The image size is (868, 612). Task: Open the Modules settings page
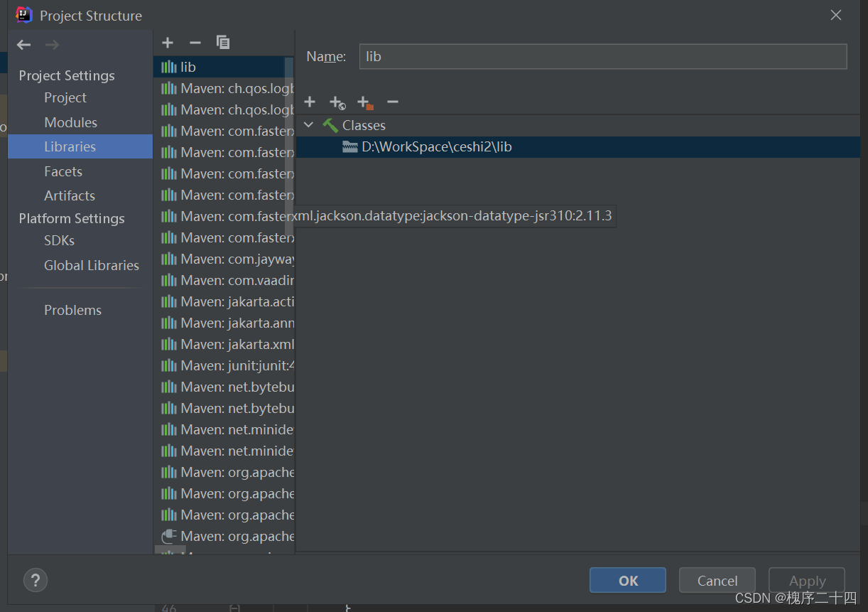[70, 122]
